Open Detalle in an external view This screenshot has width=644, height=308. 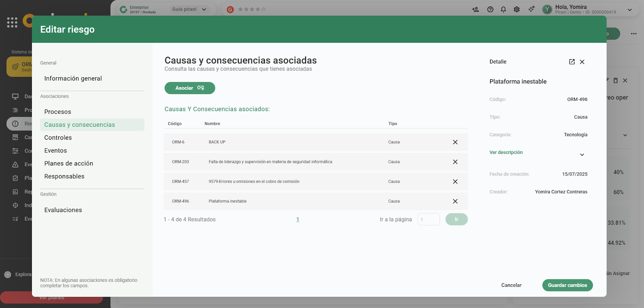(572, 62)
